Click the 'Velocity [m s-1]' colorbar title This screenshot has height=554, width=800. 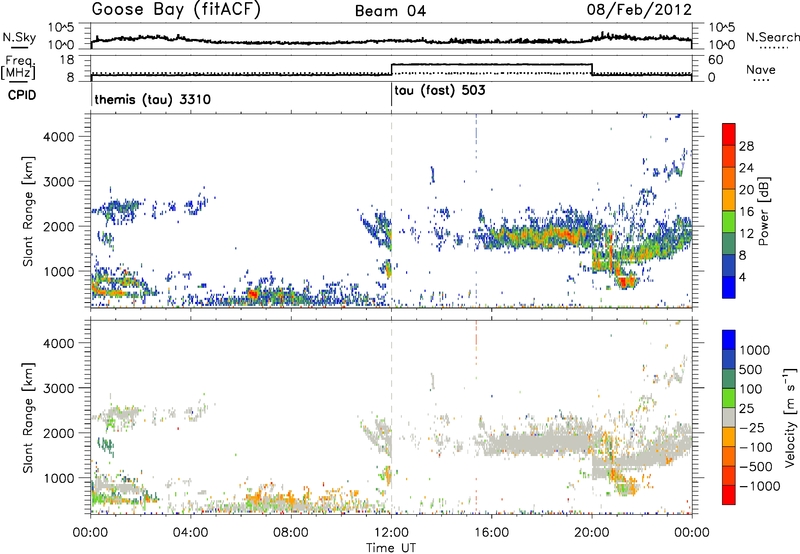[x=790, y=417]
